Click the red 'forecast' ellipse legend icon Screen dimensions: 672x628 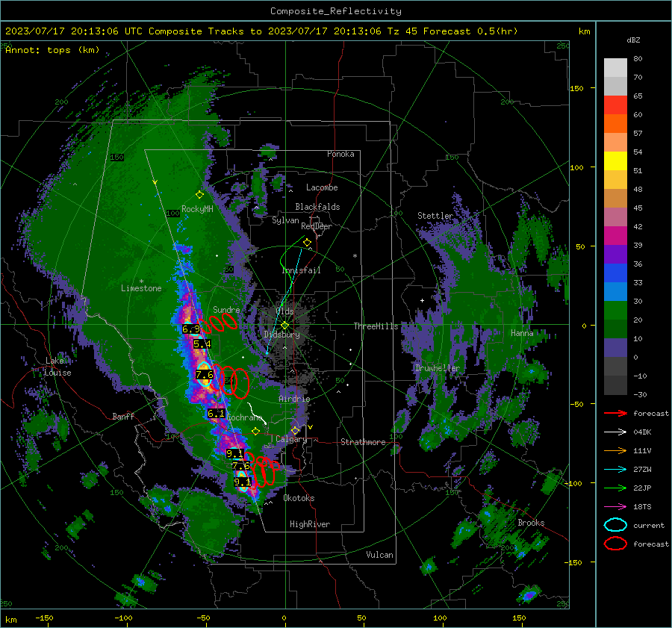(x=615, y=544)
